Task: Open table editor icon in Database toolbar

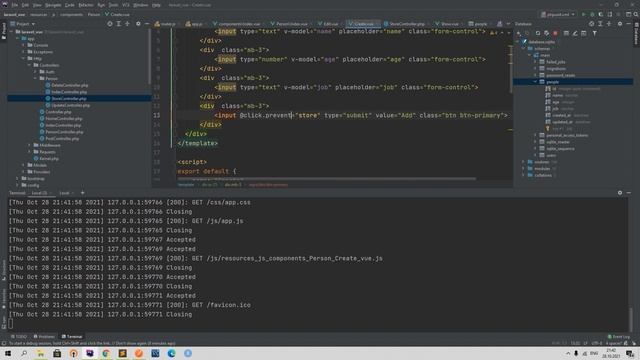Action: (x=566, y=33)
